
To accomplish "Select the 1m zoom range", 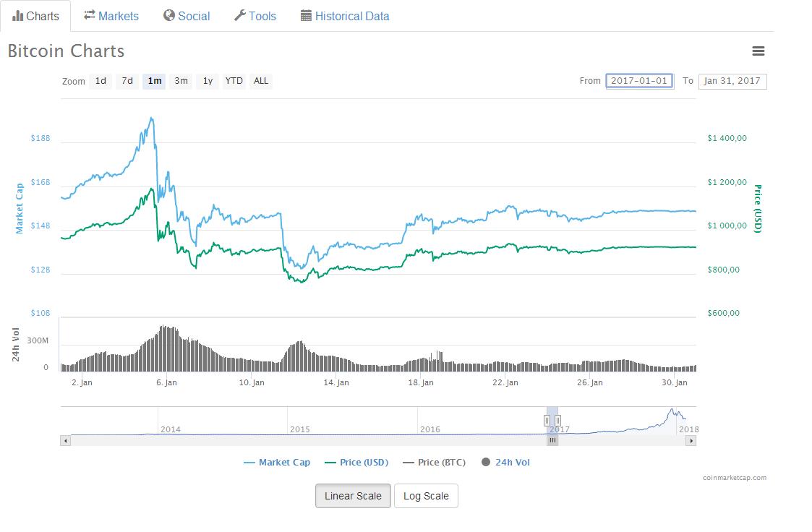I will (154, 81).
